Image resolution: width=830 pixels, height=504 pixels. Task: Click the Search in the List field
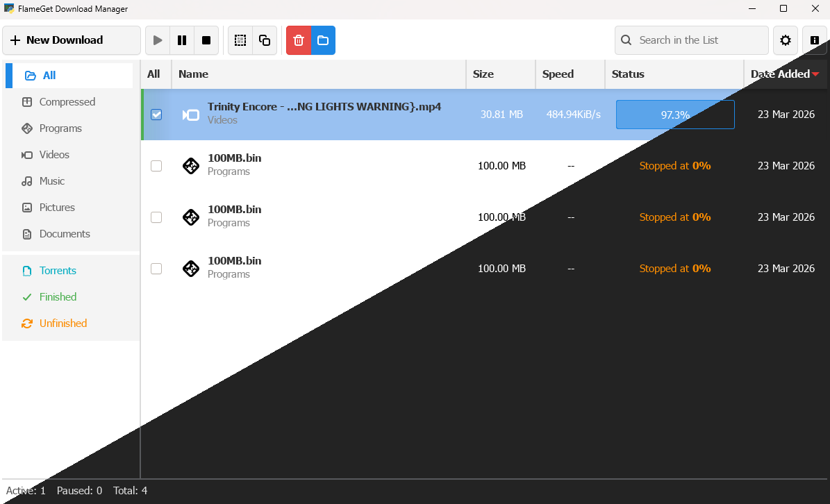click(x=691, y=40)
